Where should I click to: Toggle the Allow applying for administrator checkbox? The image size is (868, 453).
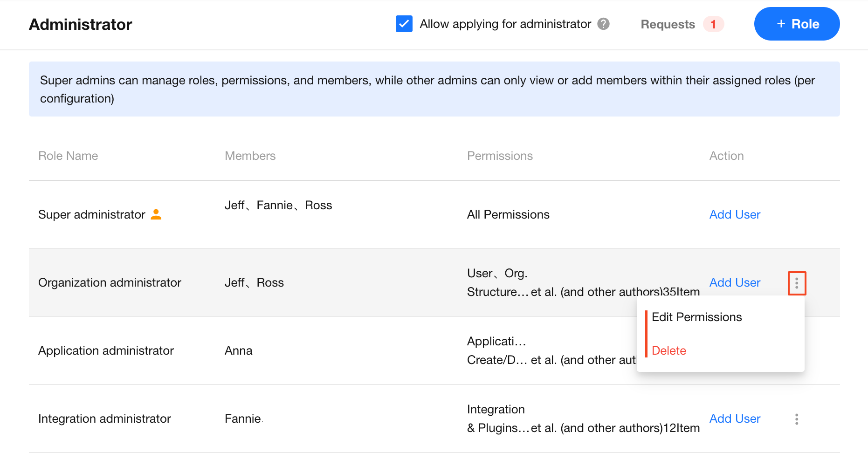tap(404, 24)
